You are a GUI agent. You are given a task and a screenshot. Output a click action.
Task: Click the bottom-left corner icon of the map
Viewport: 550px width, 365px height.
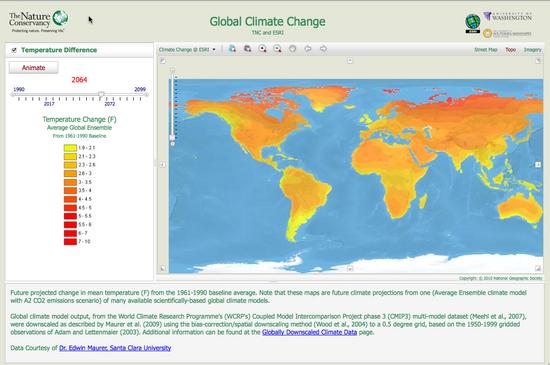coord(163,269)
